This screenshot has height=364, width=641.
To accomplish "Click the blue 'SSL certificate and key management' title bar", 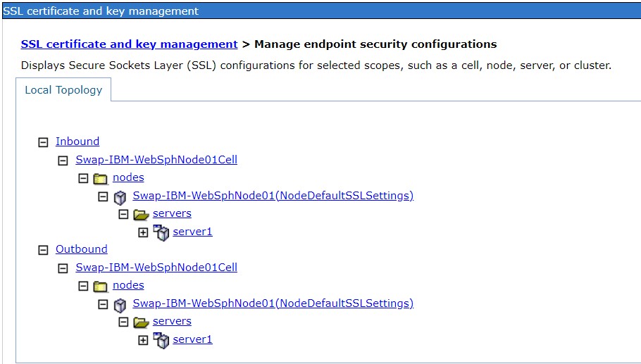I will click(x=320, y=11).
